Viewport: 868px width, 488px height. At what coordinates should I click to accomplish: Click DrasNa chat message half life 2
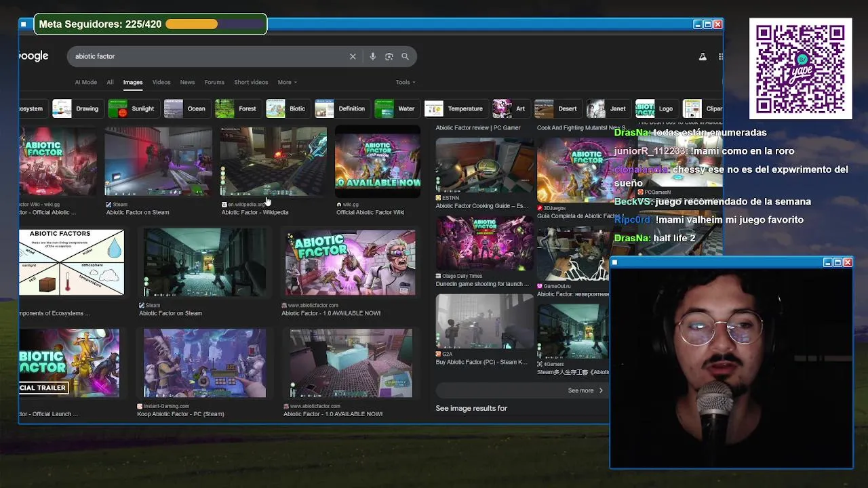click(x=655, y=238)
